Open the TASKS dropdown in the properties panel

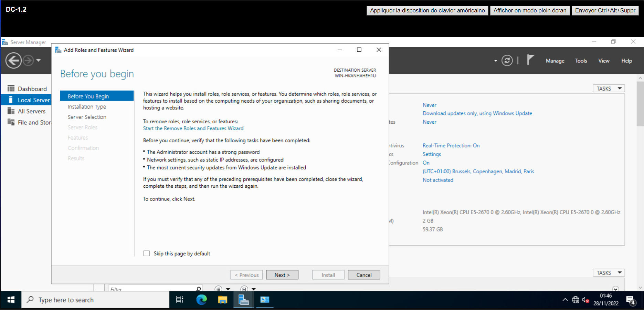[609, 89]
